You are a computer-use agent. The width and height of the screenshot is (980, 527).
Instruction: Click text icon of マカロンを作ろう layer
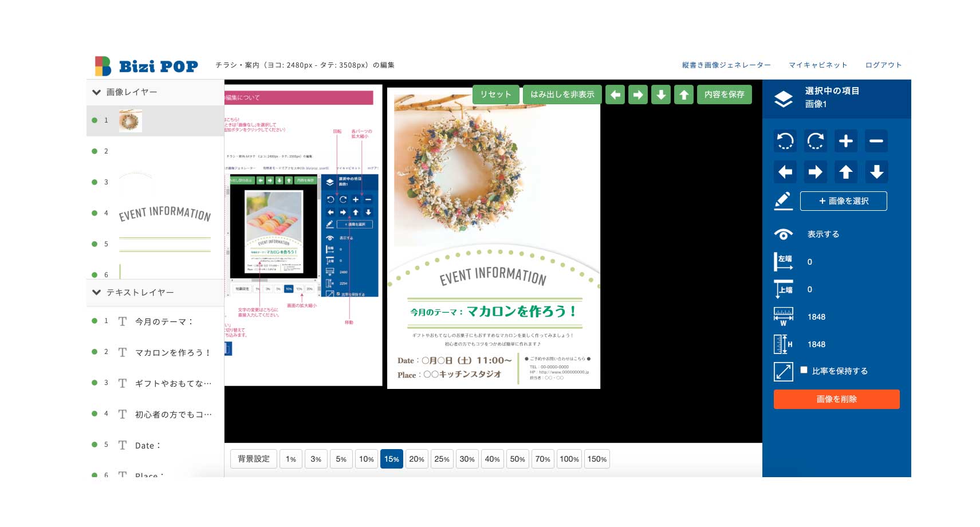tap(123, 352)
